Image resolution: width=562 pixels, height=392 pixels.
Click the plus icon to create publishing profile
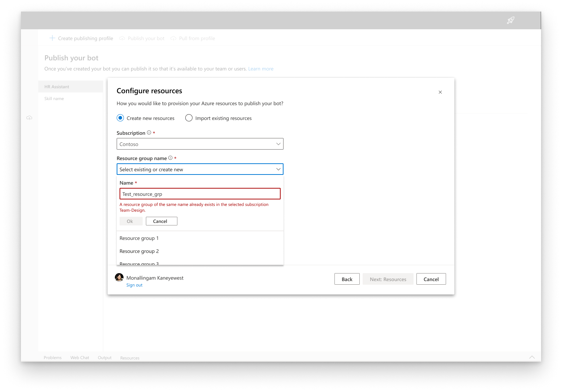pos(52,38)
